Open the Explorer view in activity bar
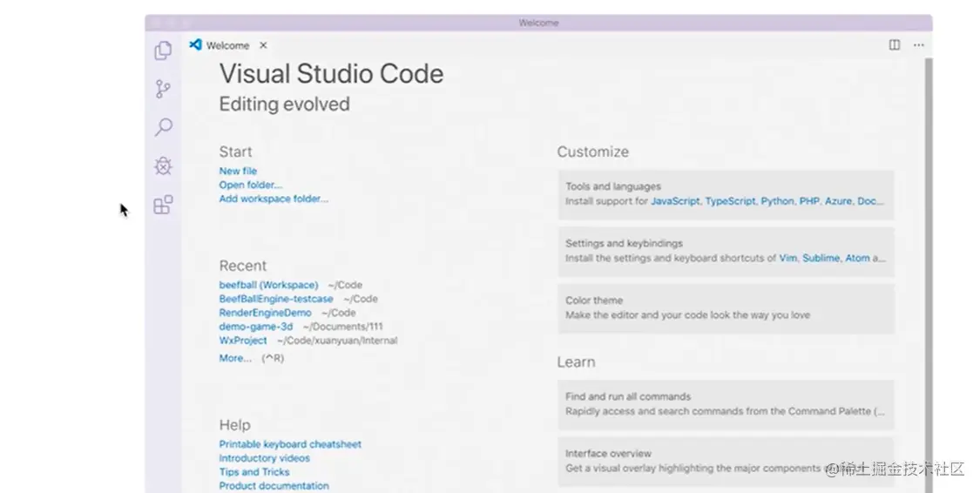 [163, 50]
